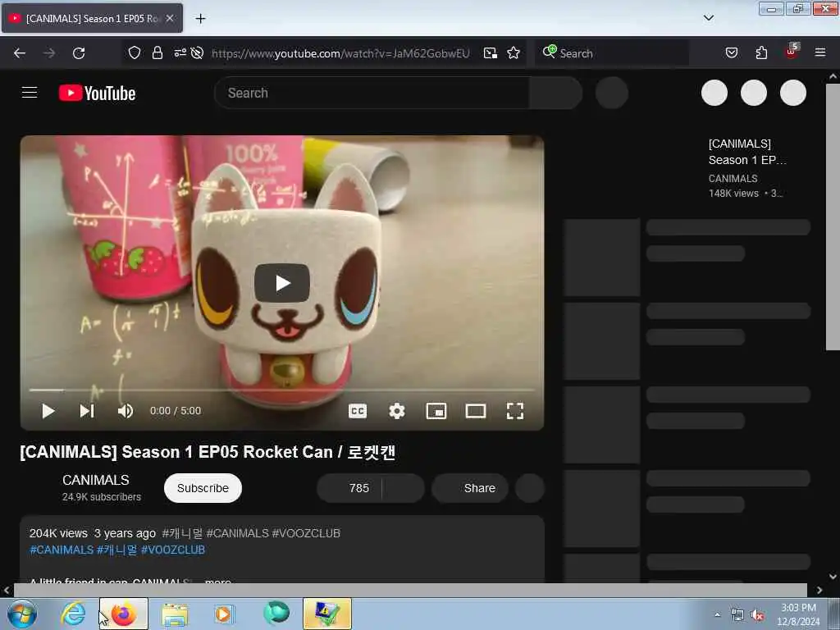The width and height of the screenshot is (840, 630).
Task: Subscribe to the CANIMALS channel
Action: (x=203, y=488)
